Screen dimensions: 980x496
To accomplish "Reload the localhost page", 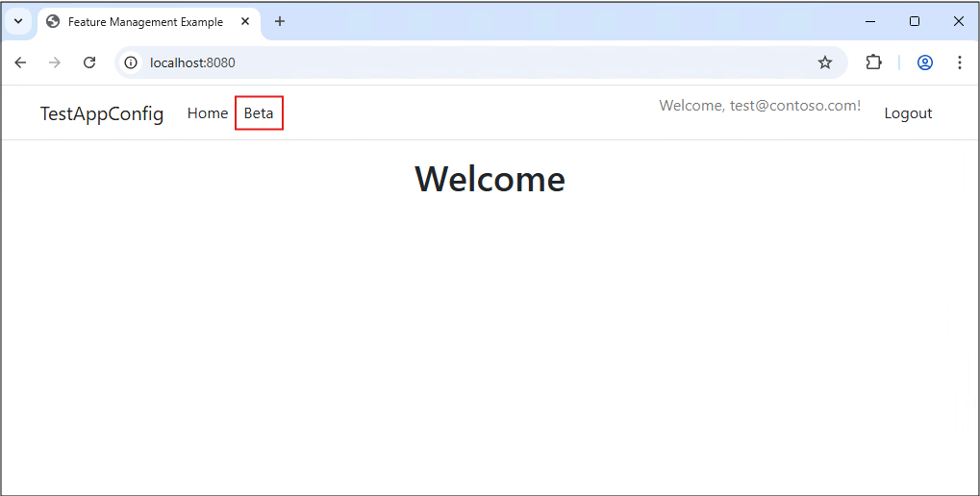I will (89, 62).
